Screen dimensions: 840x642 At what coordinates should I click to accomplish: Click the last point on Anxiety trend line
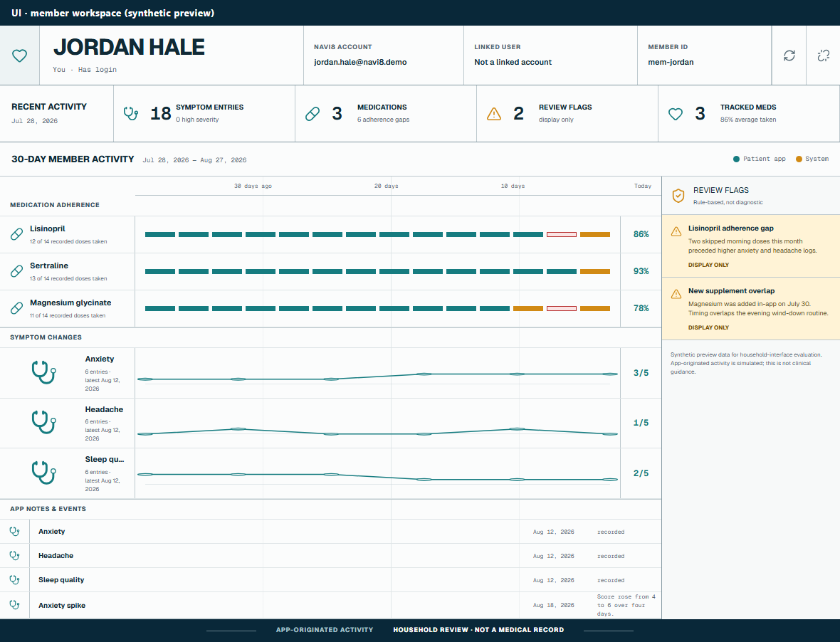pyautogui.click(x=609, y=374)
